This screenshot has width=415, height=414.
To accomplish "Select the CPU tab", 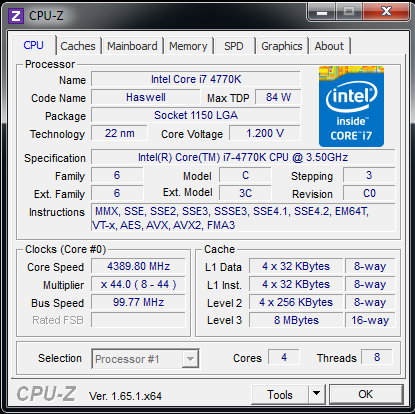I will (x=34, y=45).
